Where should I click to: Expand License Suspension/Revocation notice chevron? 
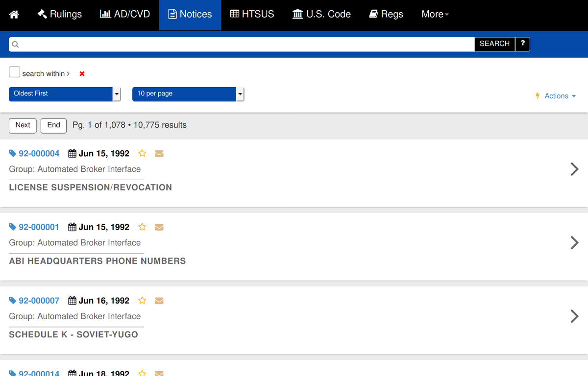[x=575, y=169]
